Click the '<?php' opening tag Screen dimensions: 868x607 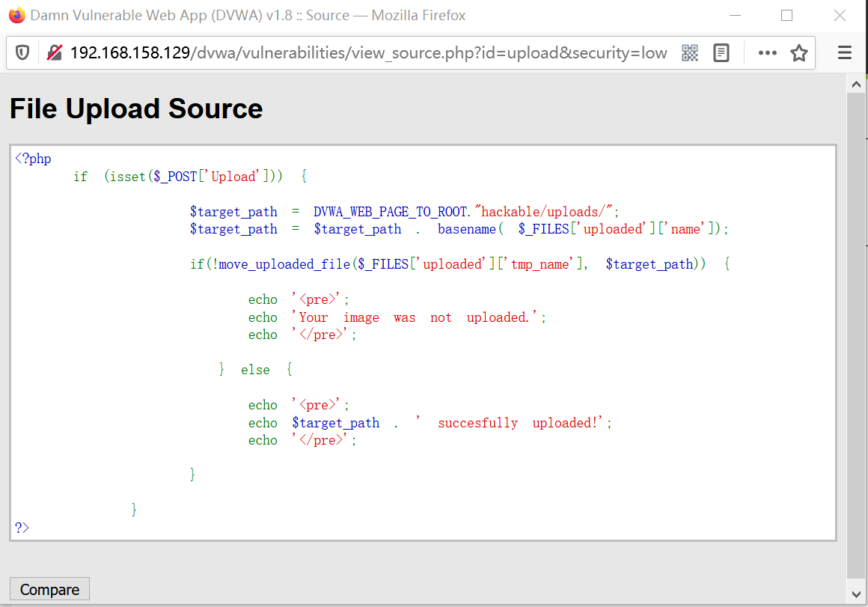[x=33, y=159]
